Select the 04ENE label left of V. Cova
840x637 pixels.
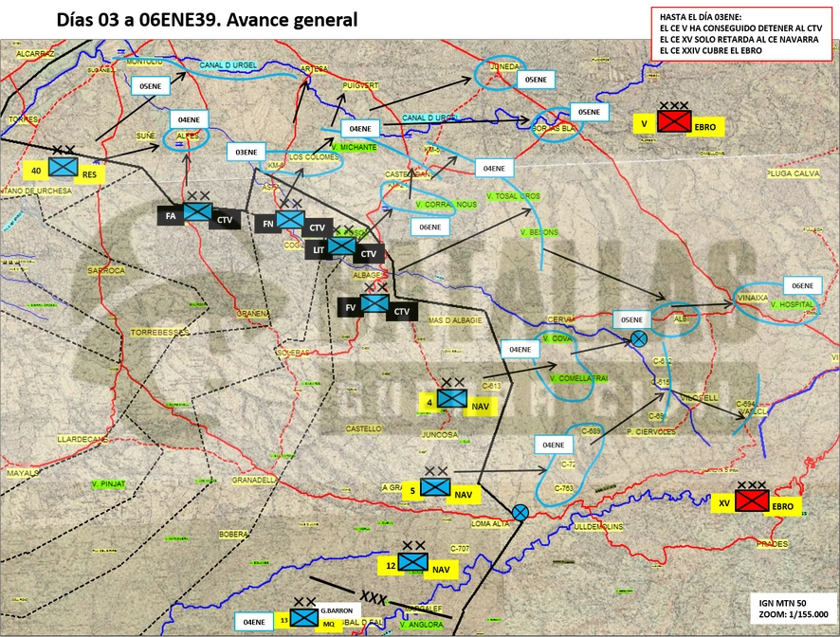tap(520, 349)
